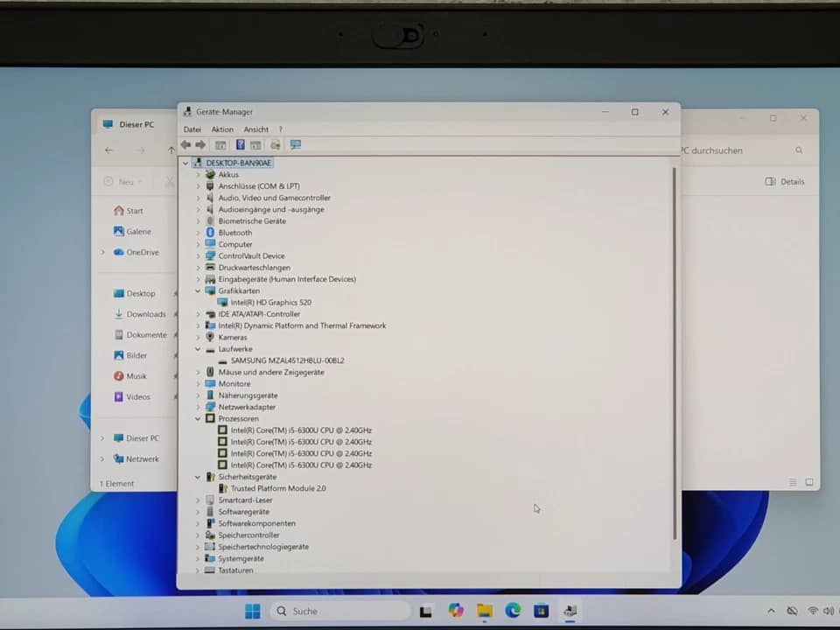
Task: Click the help question-mark toolbar icon
Action: click(x=240, y=144)
